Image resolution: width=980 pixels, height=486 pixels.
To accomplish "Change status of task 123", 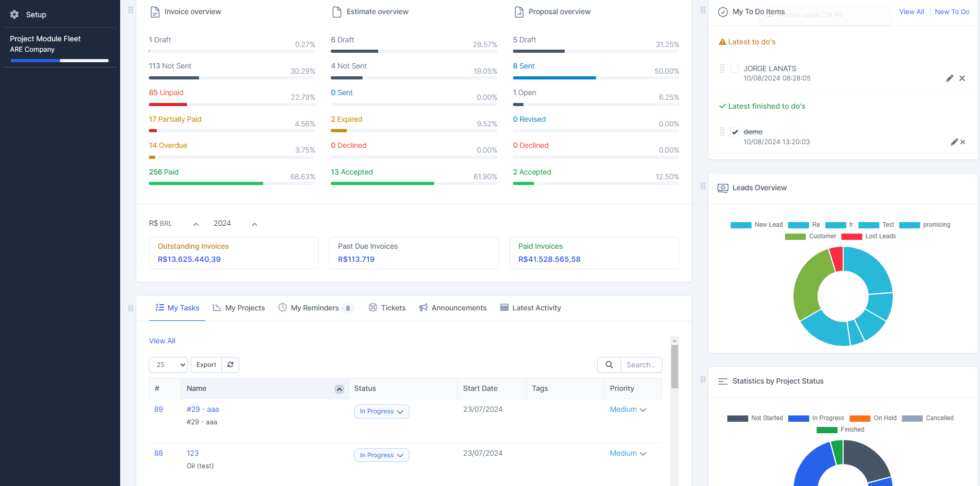I will pyautogui.click(x=381, y=456).
